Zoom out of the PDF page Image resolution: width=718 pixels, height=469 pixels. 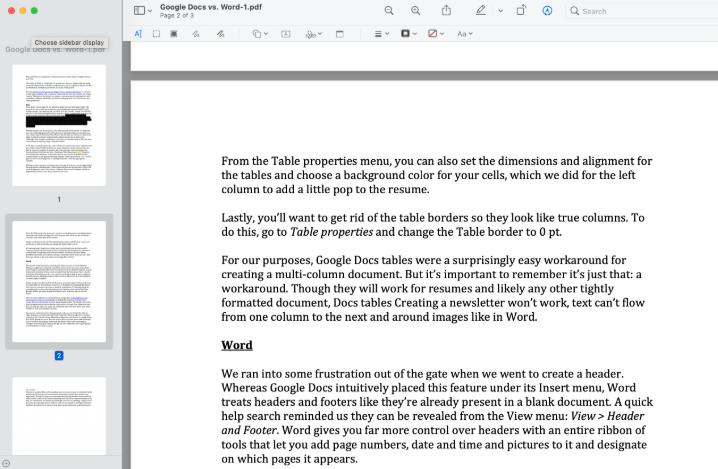coord(389,11)
